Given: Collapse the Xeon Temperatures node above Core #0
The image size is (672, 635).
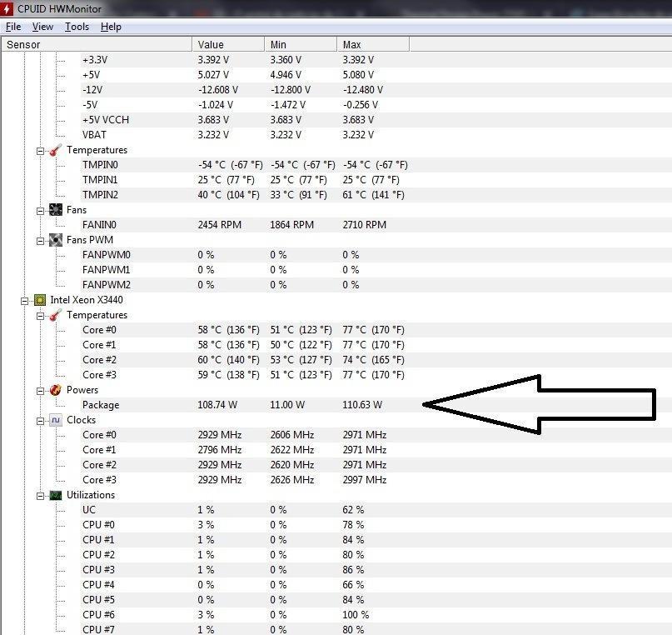Looking at the screenshot, I should 40,316.
